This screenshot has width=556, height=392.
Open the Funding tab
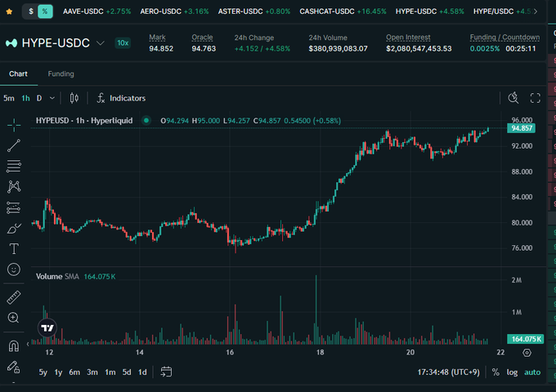pyautogui.click(x=61, y=73)
